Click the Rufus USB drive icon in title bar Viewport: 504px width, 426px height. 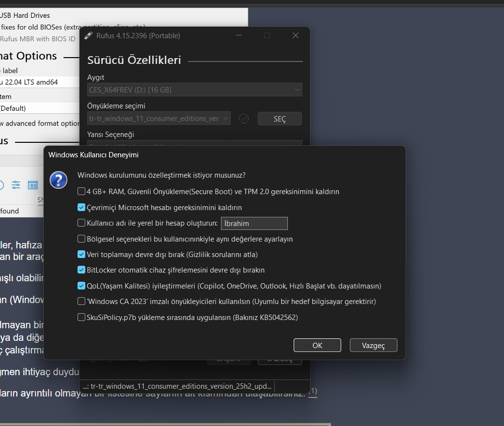(88, 36)
